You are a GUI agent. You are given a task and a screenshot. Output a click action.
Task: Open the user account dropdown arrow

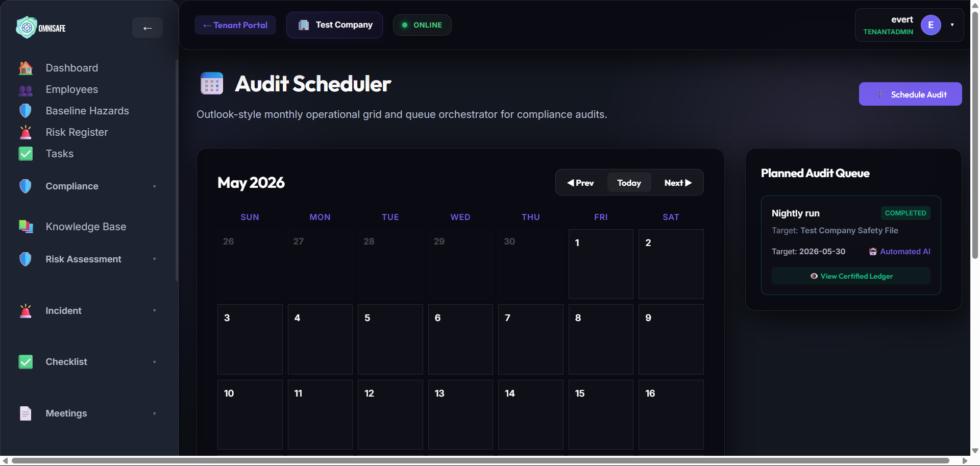pyautogui.click(x=952, y=25)
